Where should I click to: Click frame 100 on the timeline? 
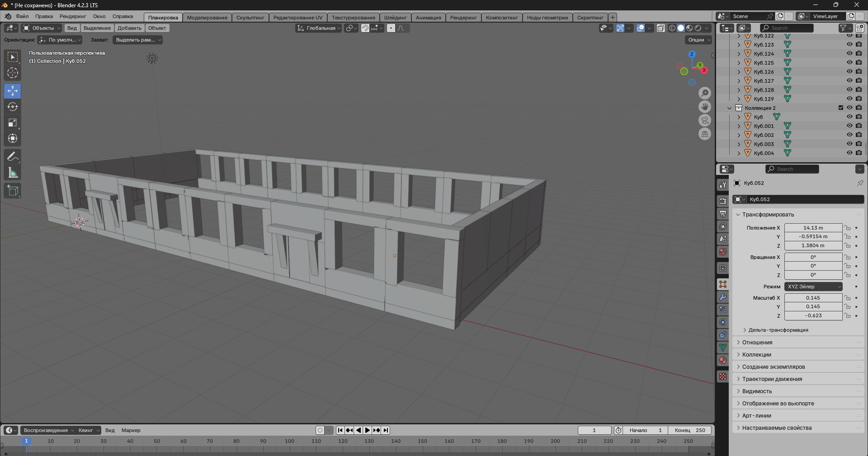click(289, 441)
